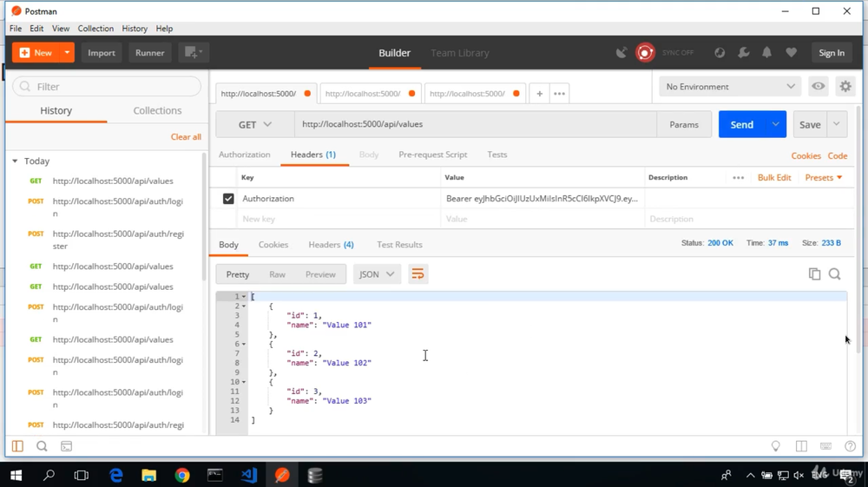The image size is (868, 487).
Task: Open JSON format dropdown
Action: tap(377, 274)
